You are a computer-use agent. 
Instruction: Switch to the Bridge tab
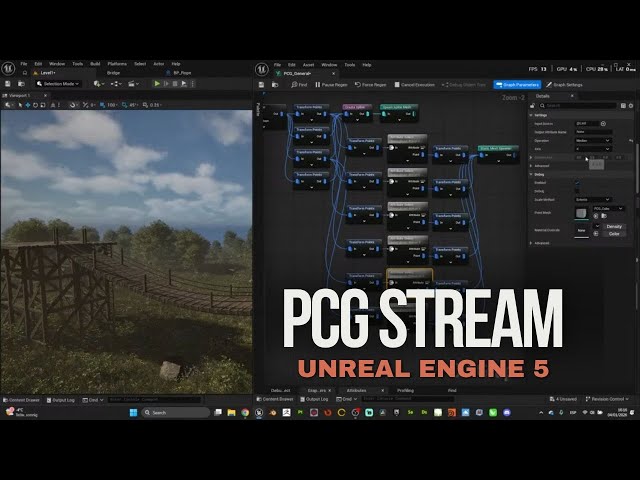click(113, 73)
